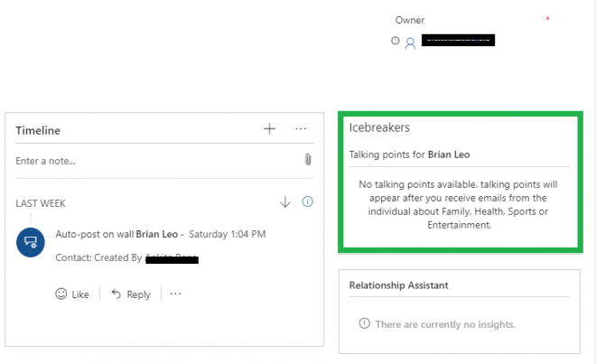Reply to the auto-post on wall
The image size is (596, 364).
[x=130, y=294]
